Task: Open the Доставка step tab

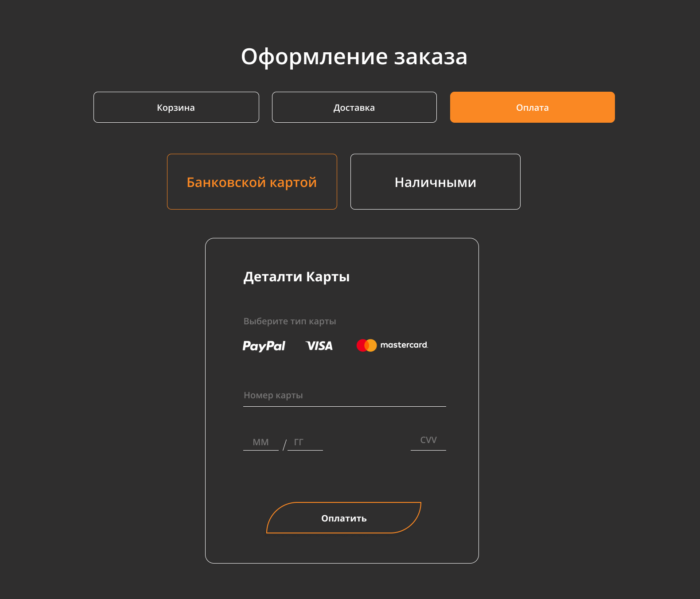Action: [354, 107]
